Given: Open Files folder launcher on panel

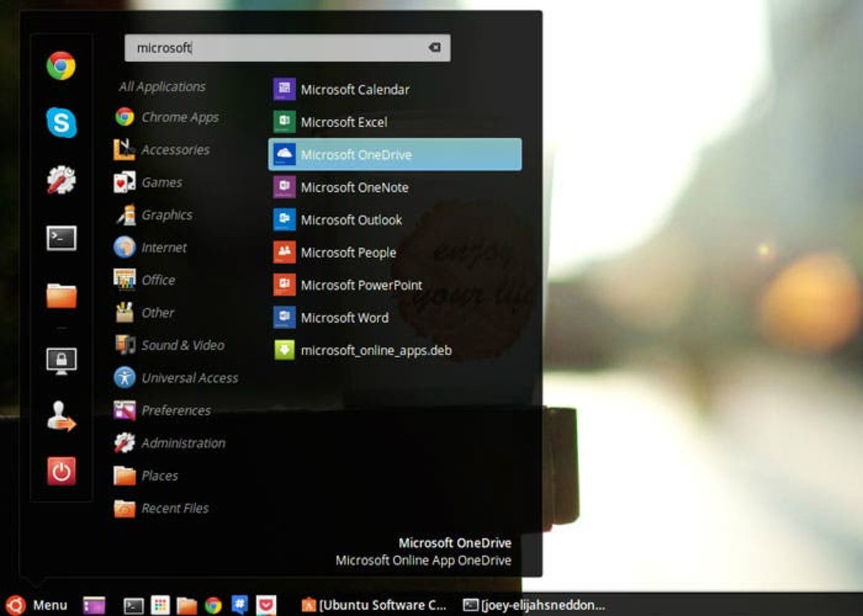Looking at the screenshot, I should (x=187, y=605).
